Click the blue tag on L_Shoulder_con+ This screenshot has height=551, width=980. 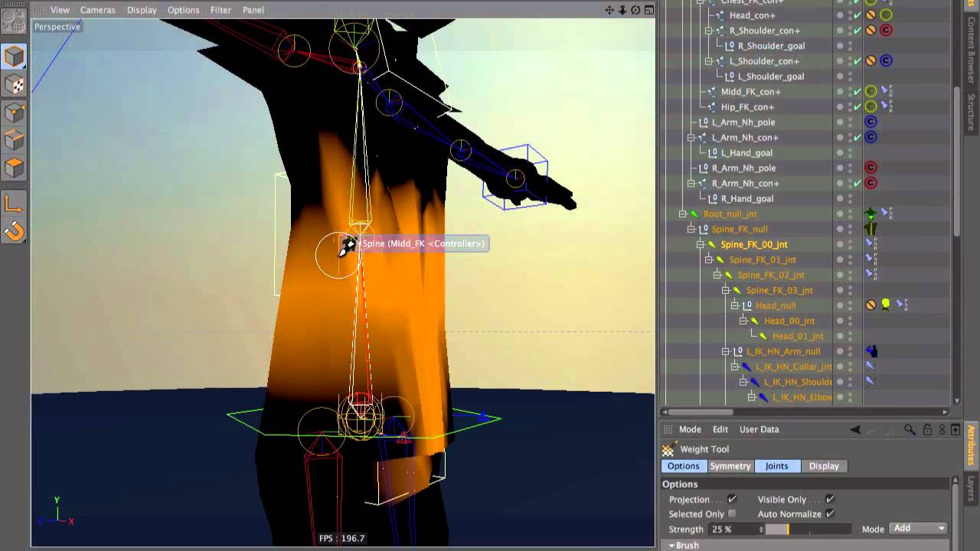click(886, 61)
